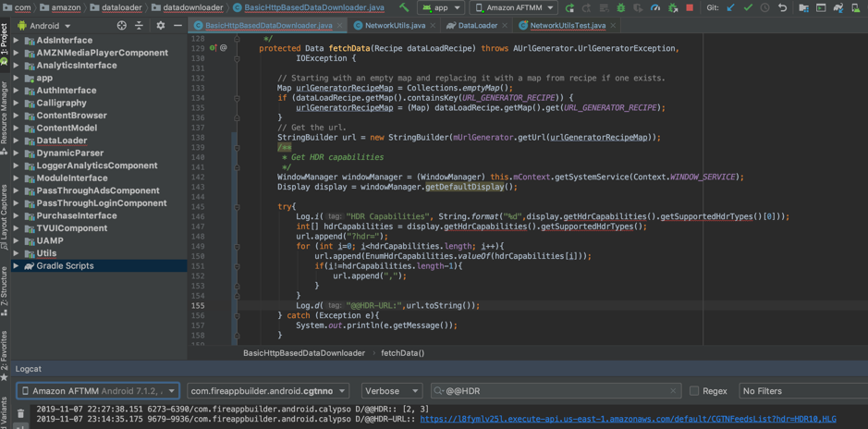Expand the Gradle Scripts tree node
This screenshot has height=429, width=868.
point(16,266)
